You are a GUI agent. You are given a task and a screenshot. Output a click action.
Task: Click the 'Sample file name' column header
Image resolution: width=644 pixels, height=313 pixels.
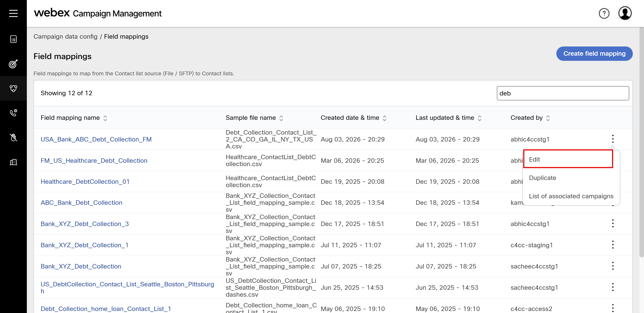click(x=251, y=118)
